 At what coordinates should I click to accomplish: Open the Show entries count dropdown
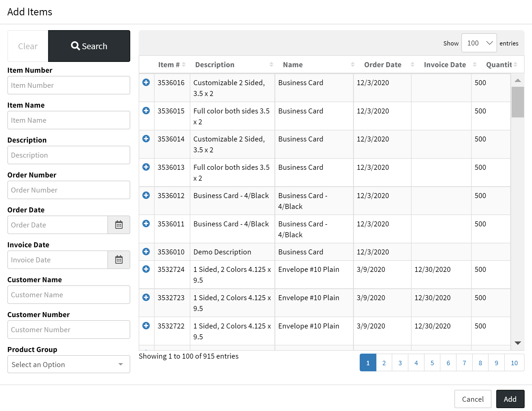479,43
